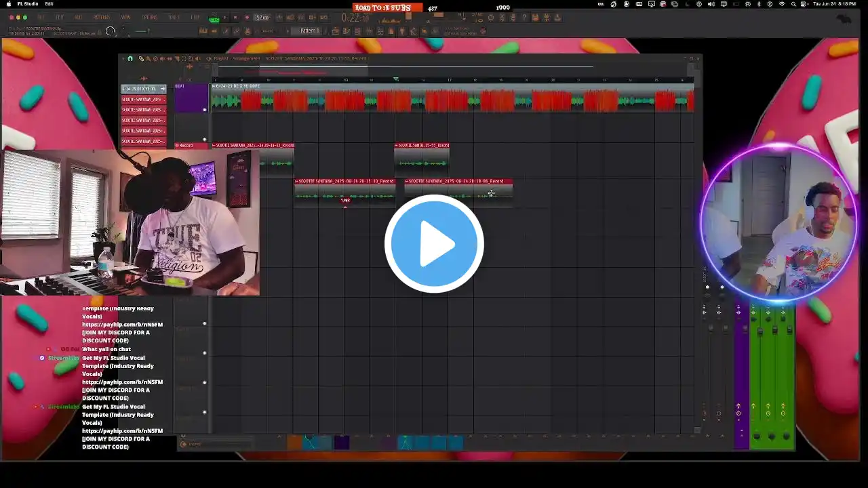The width and height of the screenshot is (868, 488).
Task: Adjust the master pitch slider
Action: (142, 31)
